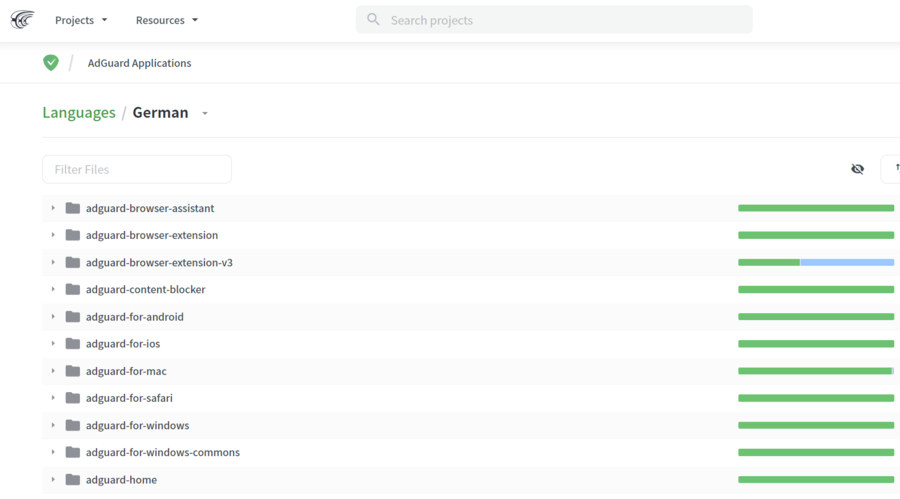Expand the adguard-for-windows-commons folder
900x499 pixels.
(53, 452)
